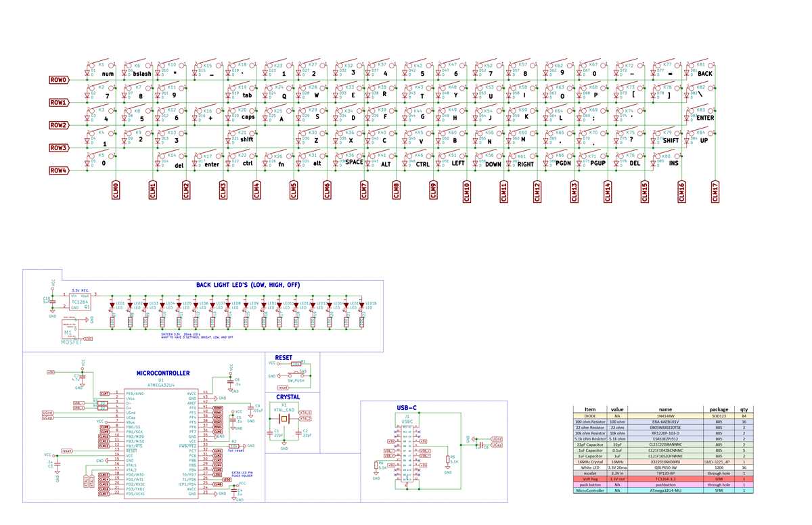Click the 'Item' table header
This screenshot has width=812, height=525.
click(589, 409)
